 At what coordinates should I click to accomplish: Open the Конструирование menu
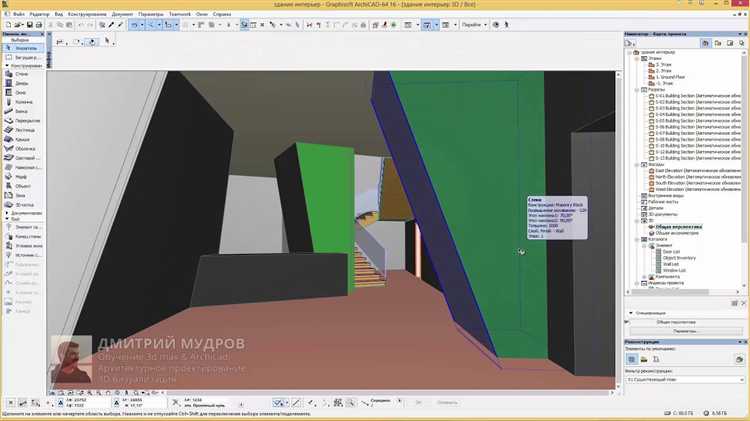(x=87, y=14)
